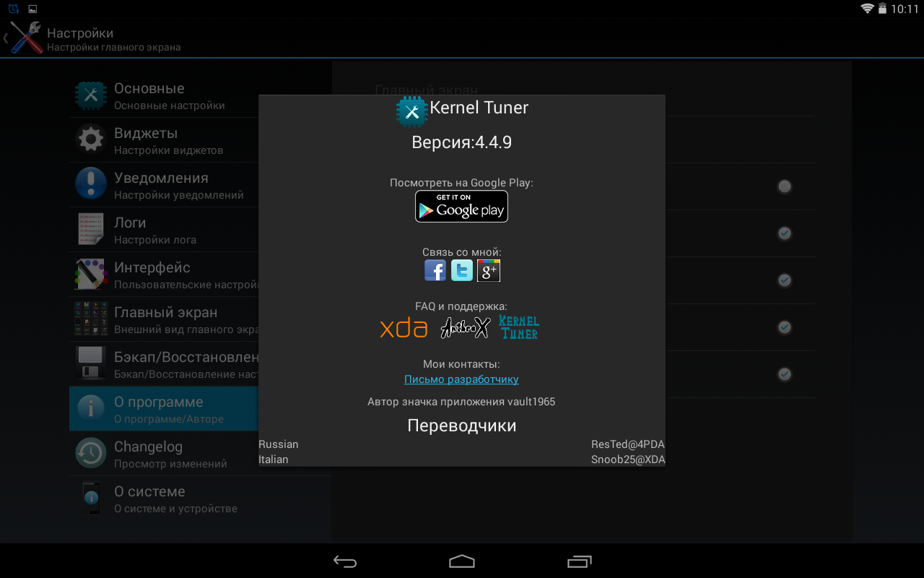Select the О программе category
Viewport: 924px width, 578px height.
(x=200, y=409)
